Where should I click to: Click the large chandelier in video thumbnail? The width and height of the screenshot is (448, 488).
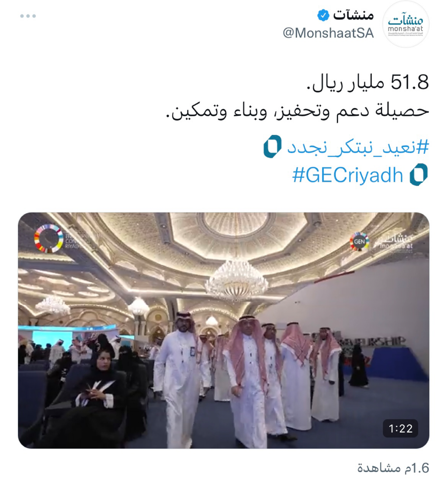pos(236,279)
